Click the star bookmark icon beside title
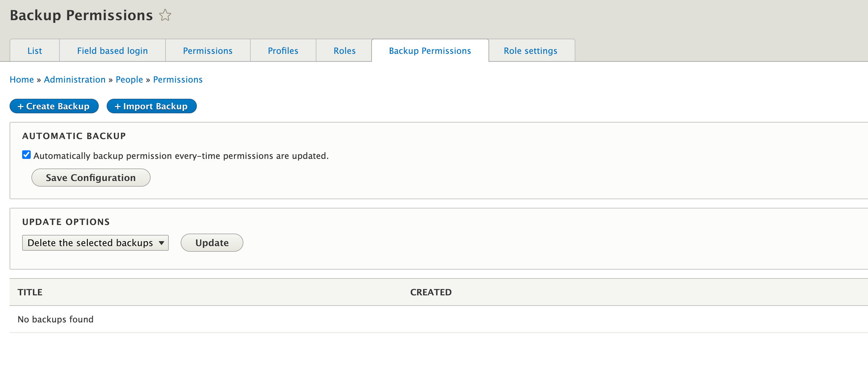Viewport: 868px width, 370px height. [x=165, y=15]
